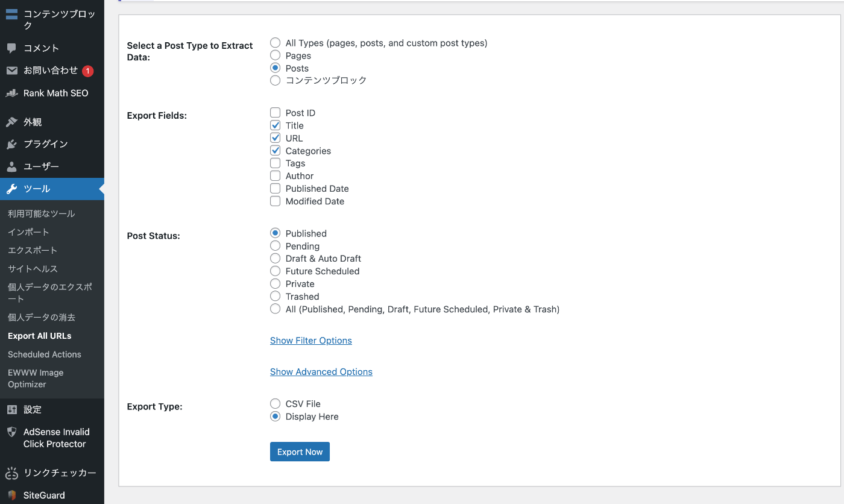The width and height of the screenshot is (844, 504).
Task: Click the 設定 sliders icon
Action: coord(11,410)
